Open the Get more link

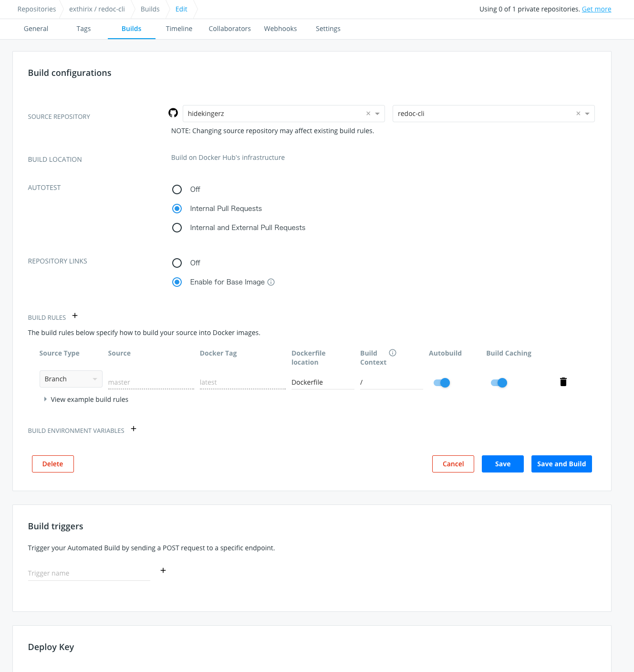click(x=596, y=9)
